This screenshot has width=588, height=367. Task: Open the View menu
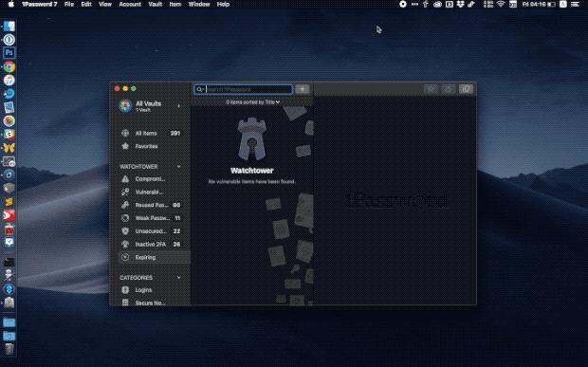click(x=105, y=4)
